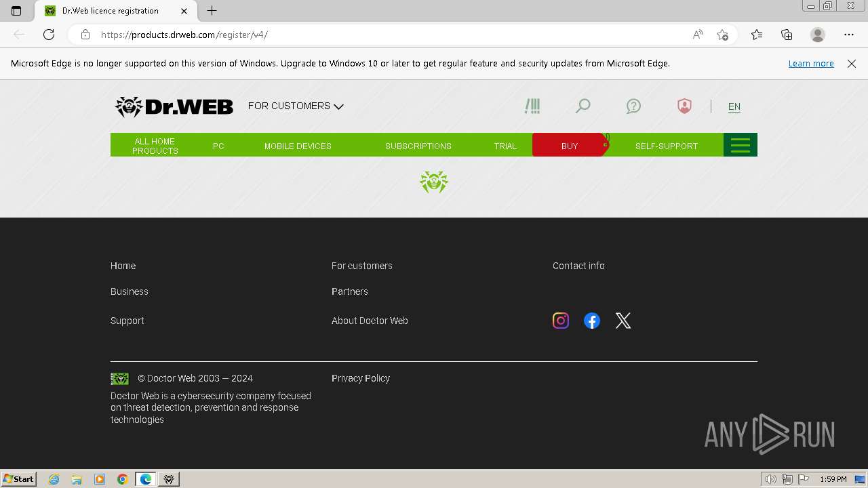The height and width of the screenshot is (488, 868).
Task: Click the Learn more link
Action: tap(811, 63)
